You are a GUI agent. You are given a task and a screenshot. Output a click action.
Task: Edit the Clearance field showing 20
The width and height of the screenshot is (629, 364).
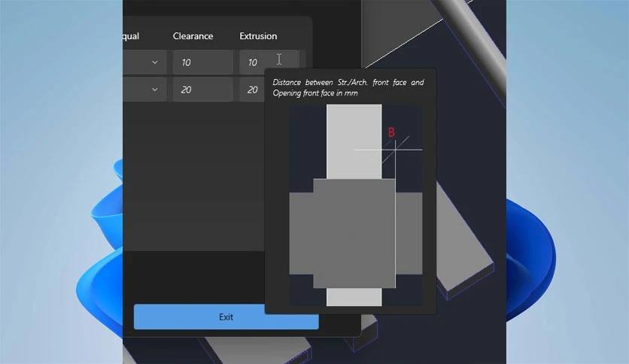tap(202, 89)
